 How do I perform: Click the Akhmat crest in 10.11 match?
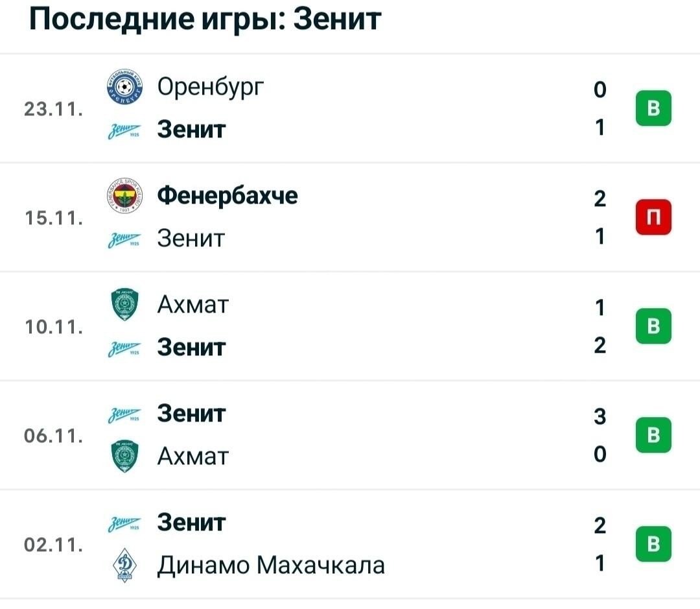pyautogui.click(x=124, y=304)
